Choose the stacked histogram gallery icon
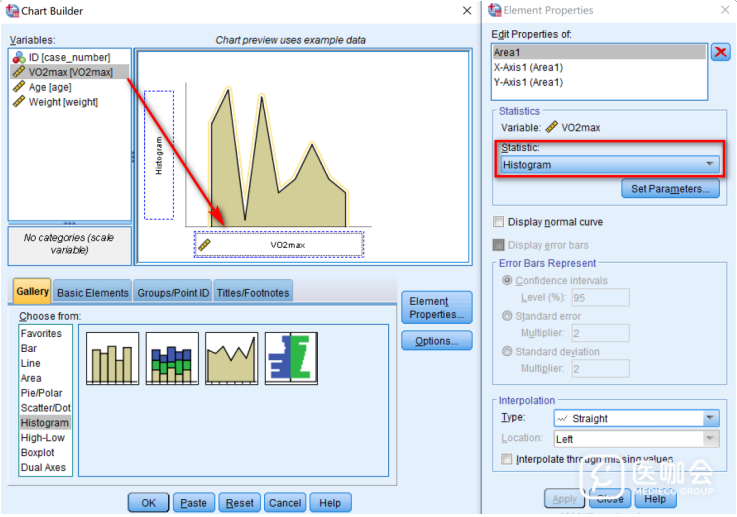The image size is (737, 517). pyautogui.click(x=172, y=359)
